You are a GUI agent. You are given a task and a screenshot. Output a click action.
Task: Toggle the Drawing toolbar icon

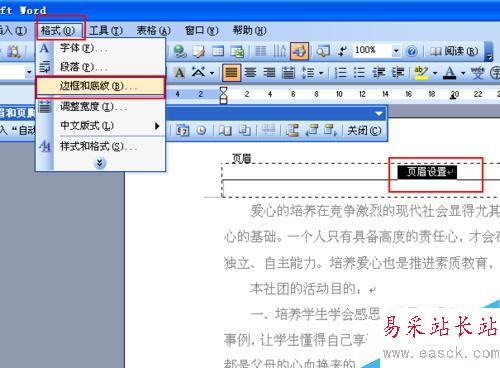click(x=299, y=51)
